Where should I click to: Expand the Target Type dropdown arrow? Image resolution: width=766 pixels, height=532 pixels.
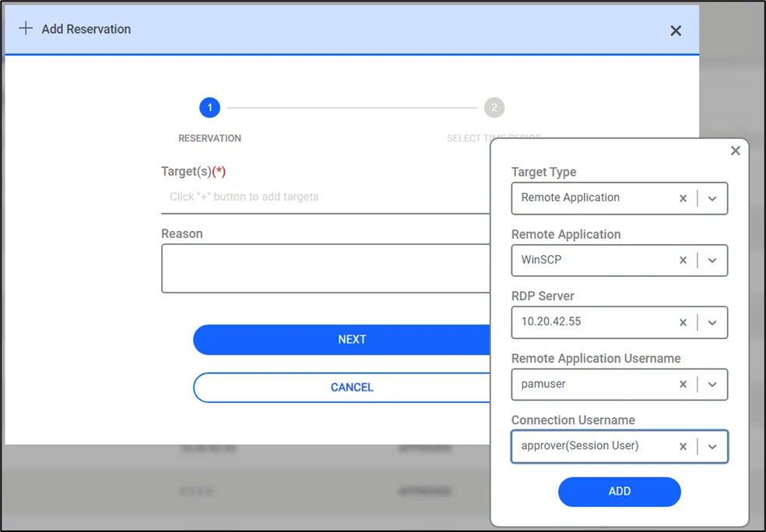coord(712,198)
